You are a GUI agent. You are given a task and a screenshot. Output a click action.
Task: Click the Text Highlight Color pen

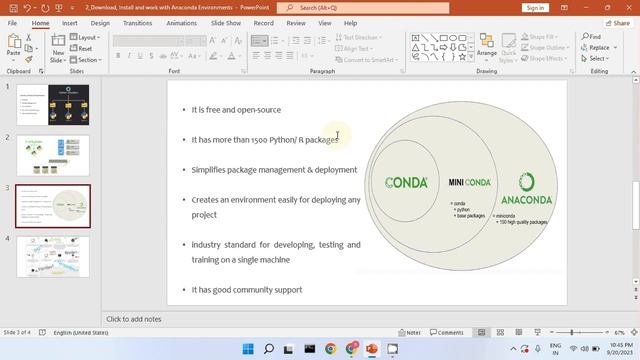tap(213, 56)
